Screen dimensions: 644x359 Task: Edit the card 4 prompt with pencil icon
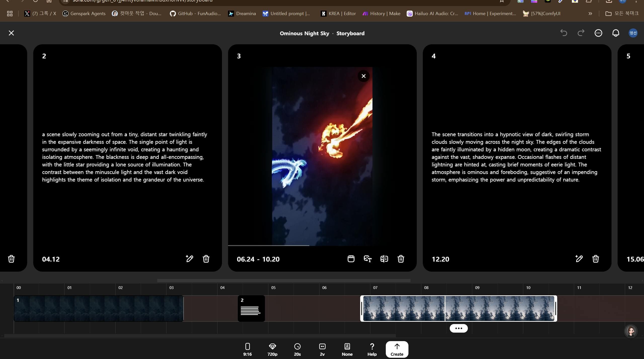(579, 259)
